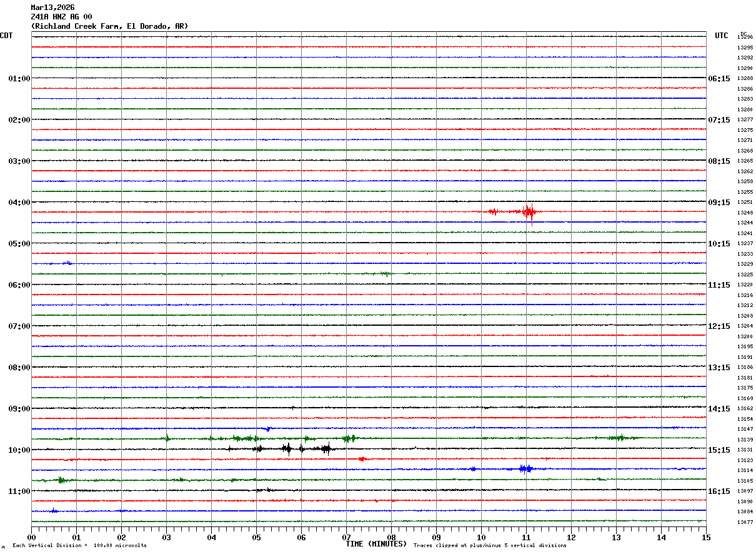The height and width of the screenshot is (554, 756).
Task: Click the '11' minute tick label
Action: 526,537
